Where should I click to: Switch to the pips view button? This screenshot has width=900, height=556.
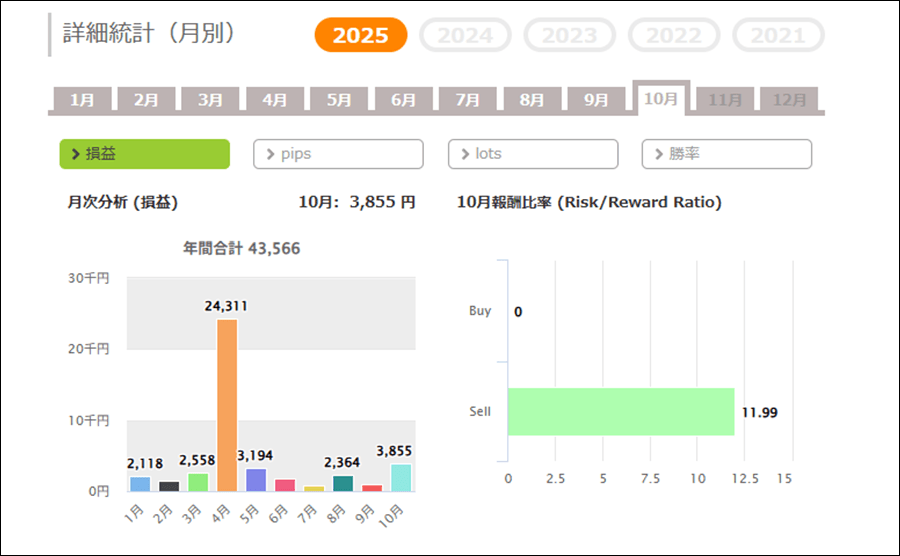click(x=339, y=154)
